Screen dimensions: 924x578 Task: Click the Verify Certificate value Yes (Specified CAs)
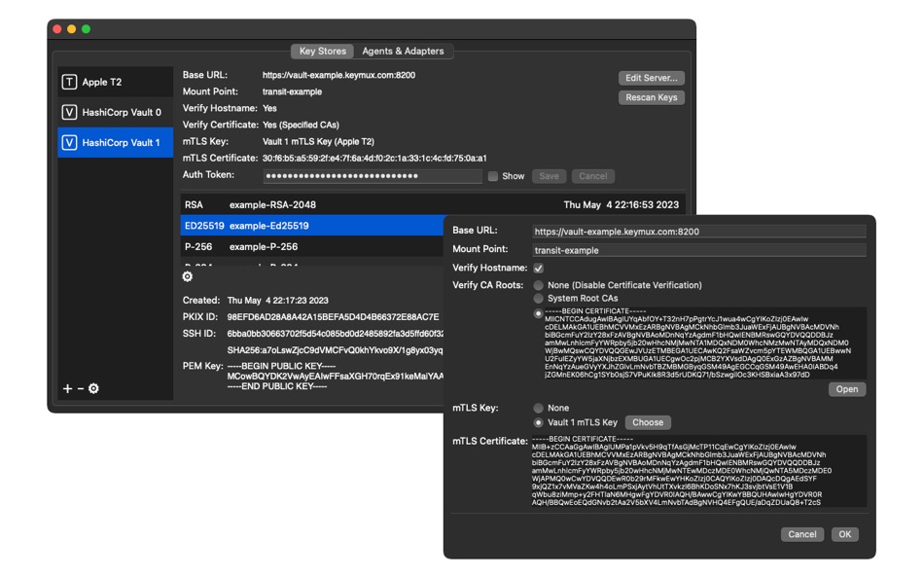coord(301,125)
